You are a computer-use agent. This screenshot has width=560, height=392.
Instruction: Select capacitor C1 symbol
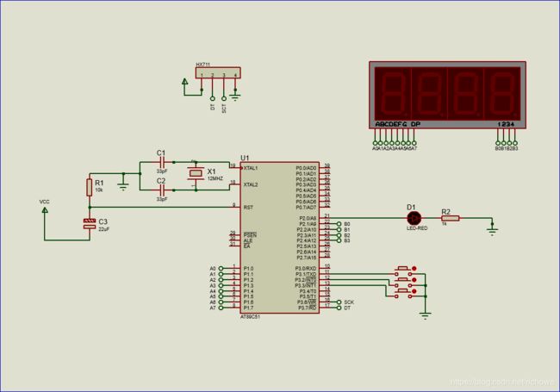click(162, 162)
